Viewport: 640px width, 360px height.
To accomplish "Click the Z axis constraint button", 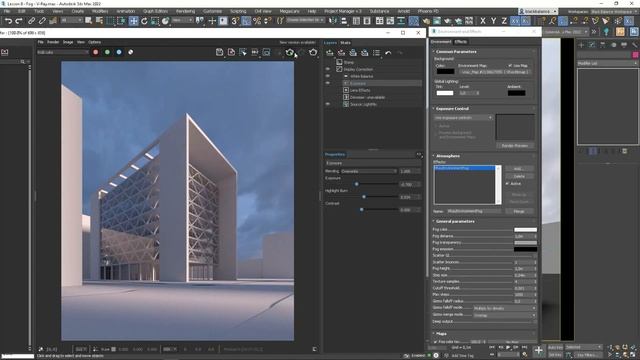I will coord(504,21).
